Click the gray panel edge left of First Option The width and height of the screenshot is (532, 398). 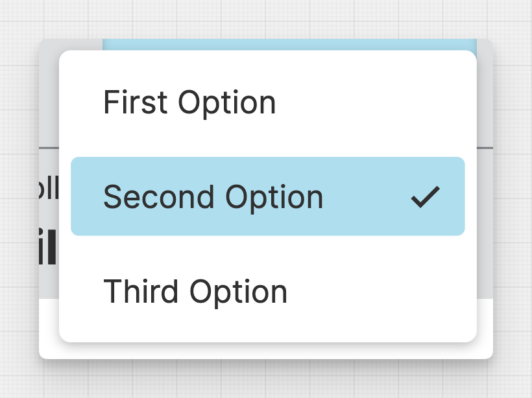click(x=49, y=97)
